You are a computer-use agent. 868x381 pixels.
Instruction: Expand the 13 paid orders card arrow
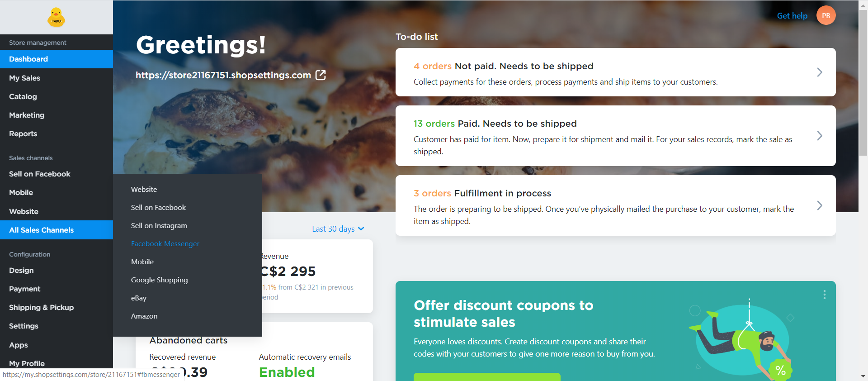point(819,136)
